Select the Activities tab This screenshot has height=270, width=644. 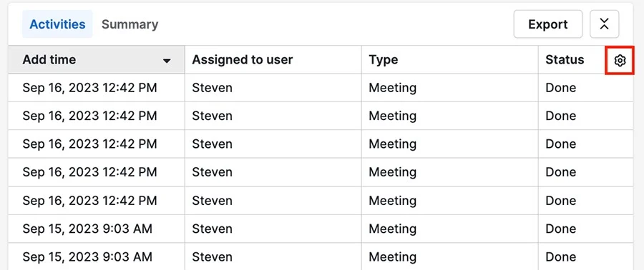[x=57, y=24]
